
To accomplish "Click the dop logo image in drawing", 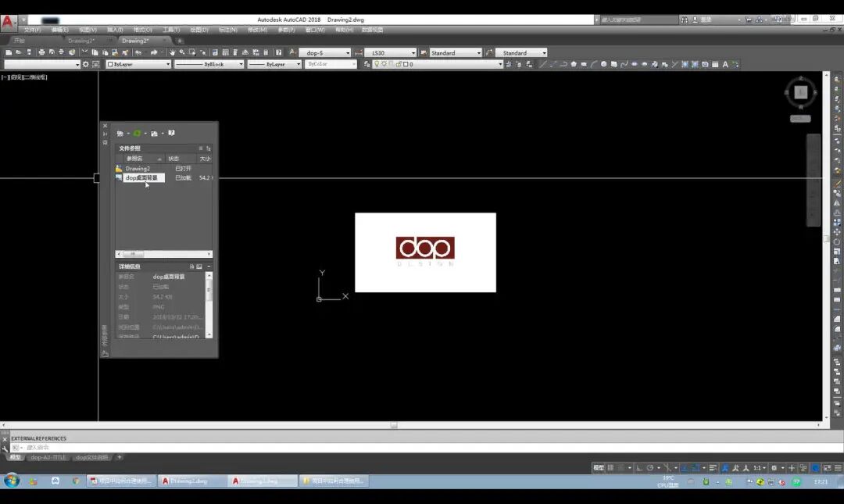I will pos(425,252).
